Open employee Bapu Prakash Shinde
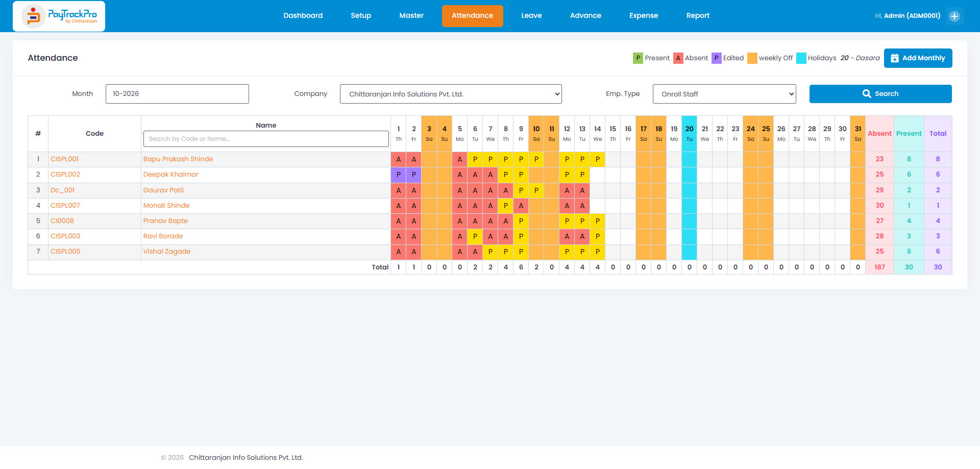 [178, 159]
